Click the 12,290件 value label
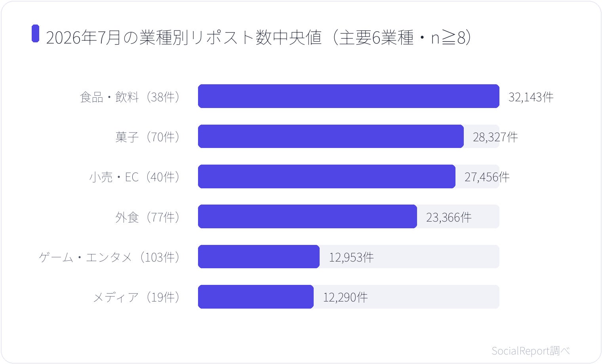 345,297
